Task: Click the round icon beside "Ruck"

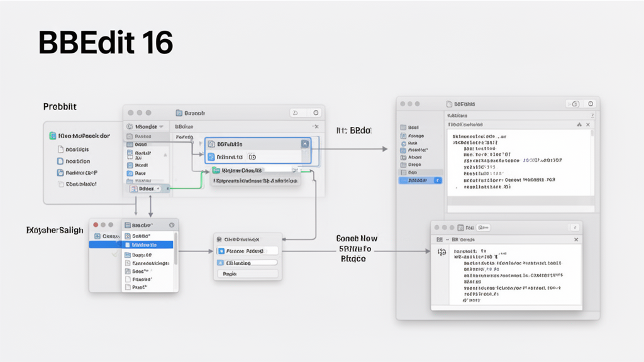Action: click(x=403, y=143)
